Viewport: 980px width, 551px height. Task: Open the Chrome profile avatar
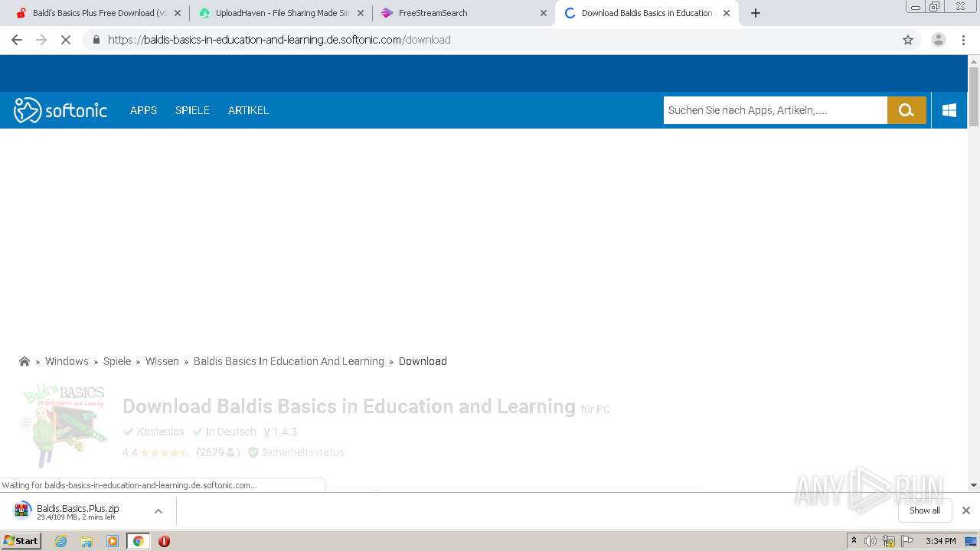coord(938,40)
